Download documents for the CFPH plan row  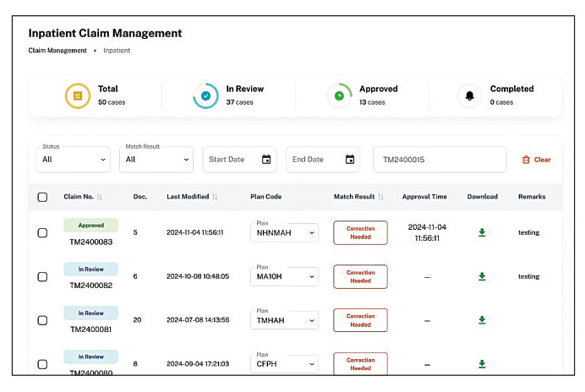pos(482,364)
